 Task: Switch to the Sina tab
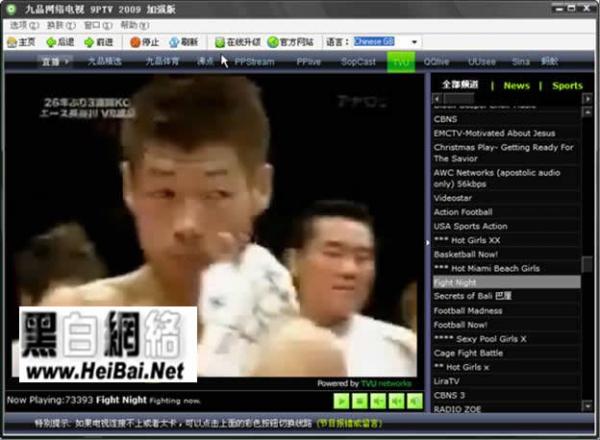click(x=521, y=62)
